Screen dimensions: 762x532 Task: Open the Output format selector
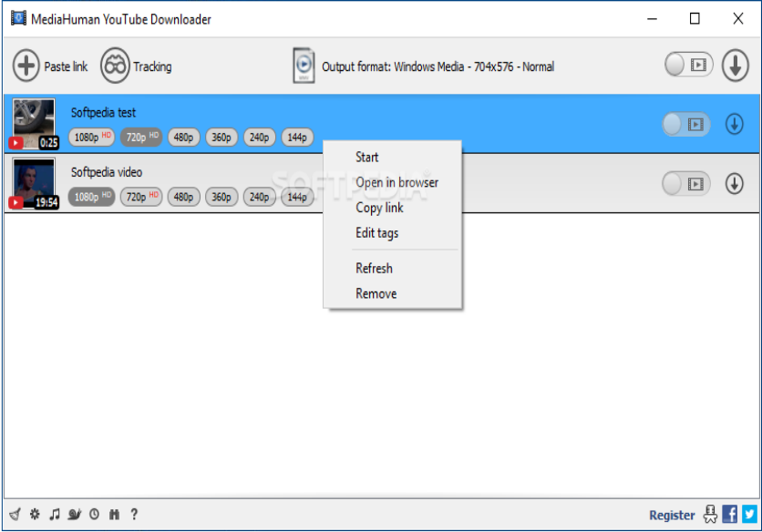pyautogui.click(x=438, y=66)
